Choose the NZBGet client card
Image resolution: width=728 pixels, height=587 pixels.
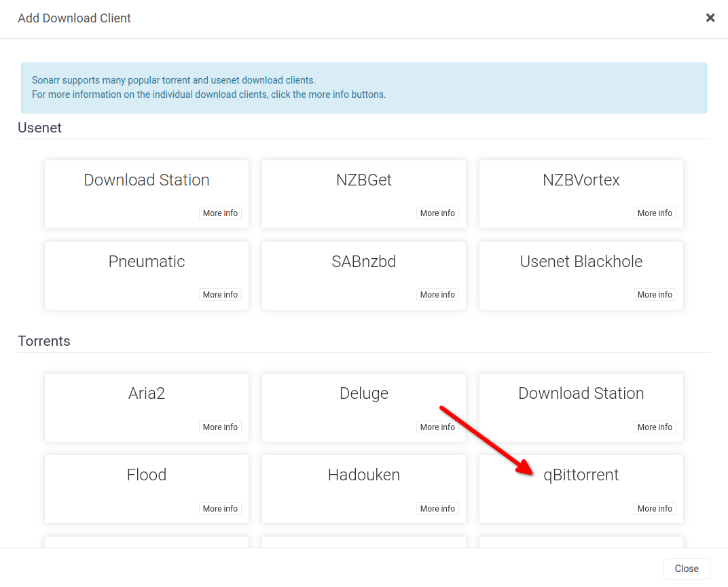363,194
